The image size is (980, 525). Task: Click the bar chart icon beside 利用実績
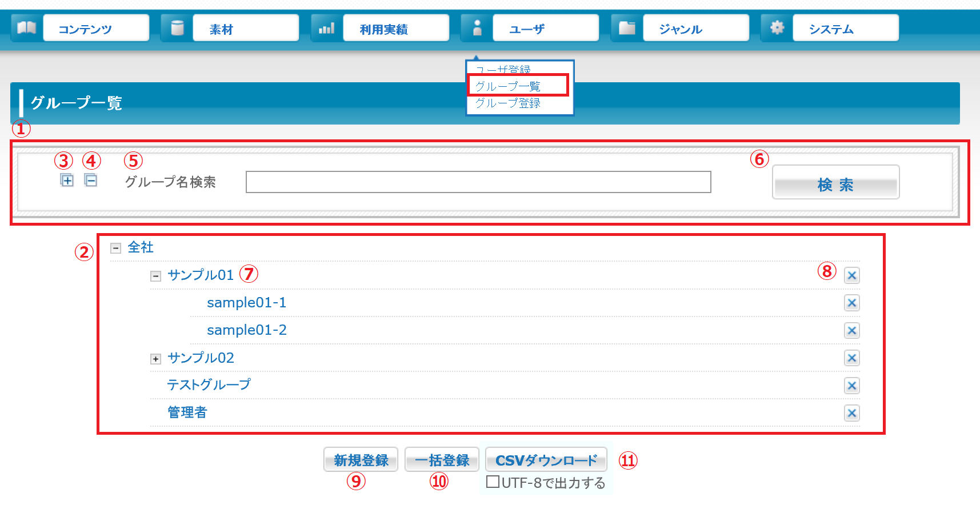coord(326,27)
